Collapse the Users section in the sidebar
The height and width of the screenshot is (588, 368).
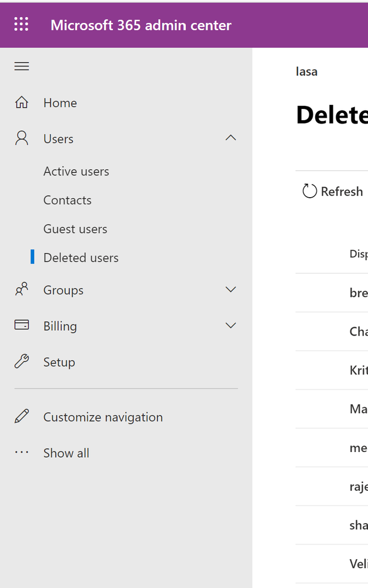click(x=231, y=138)
